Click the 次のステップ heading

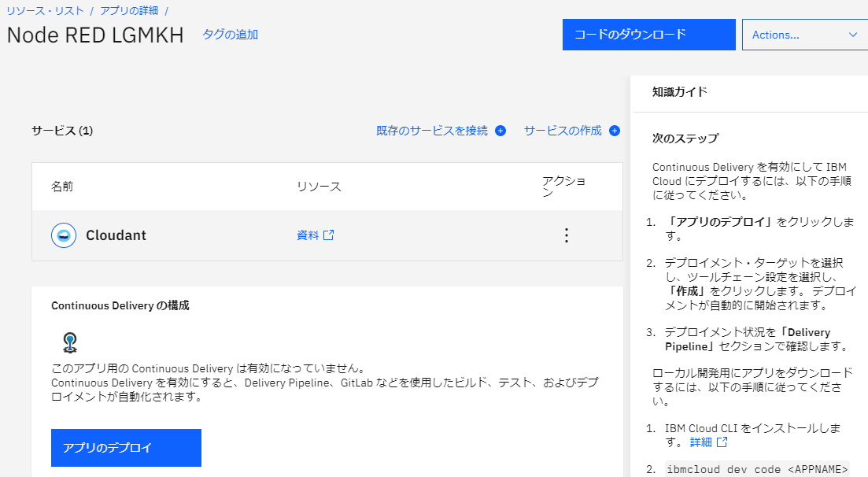tap(685, 139)
